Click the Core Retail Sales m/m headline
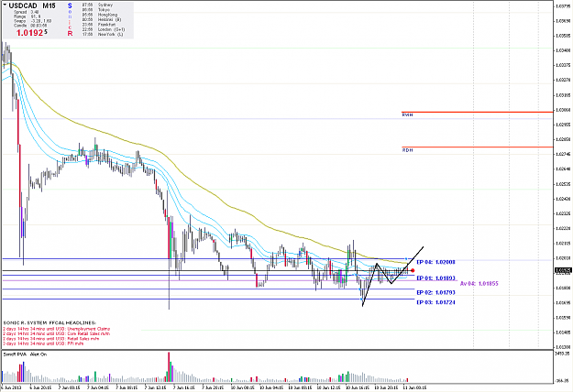Viewport: 573px width, 392px height. [x=56, y=333]
